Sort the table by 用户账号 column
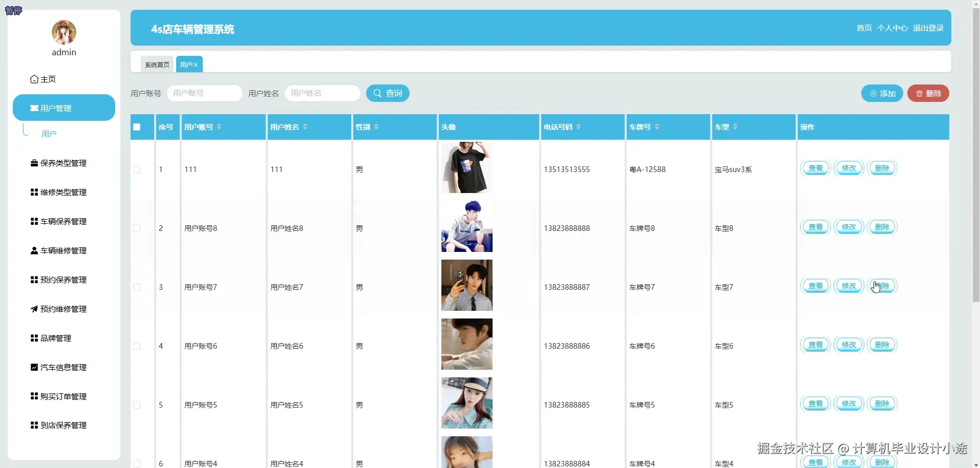The height and width of the screenshot is (468, 980). click(x=219, y=127)
